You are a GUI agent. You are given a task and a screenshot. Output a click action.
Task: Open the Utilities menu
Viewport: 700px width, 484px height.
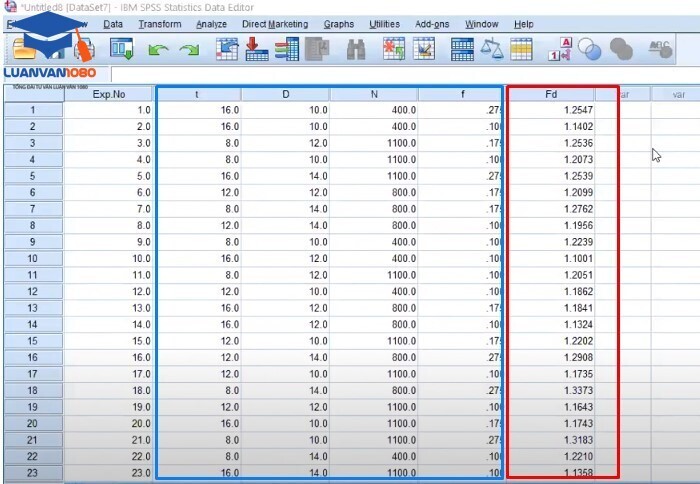[x=384, y=24]
